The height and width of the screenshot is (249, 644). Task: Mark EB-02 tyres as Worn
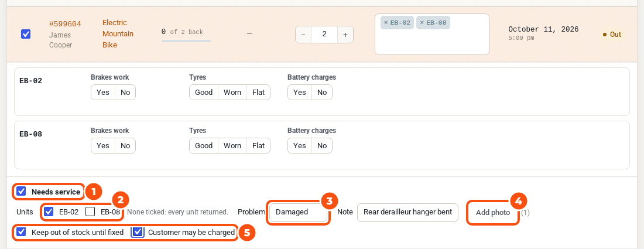point(232,93)
